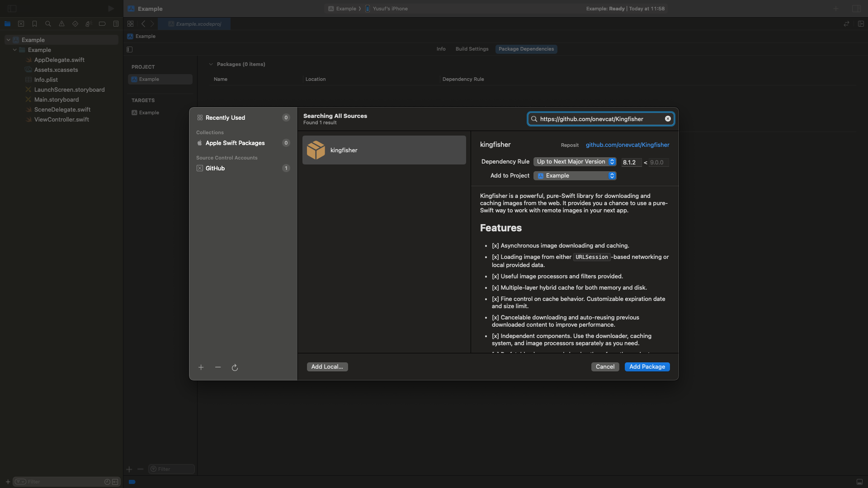
Task: Open the Report navigator list icon
Action: click(x=116, y=24)
